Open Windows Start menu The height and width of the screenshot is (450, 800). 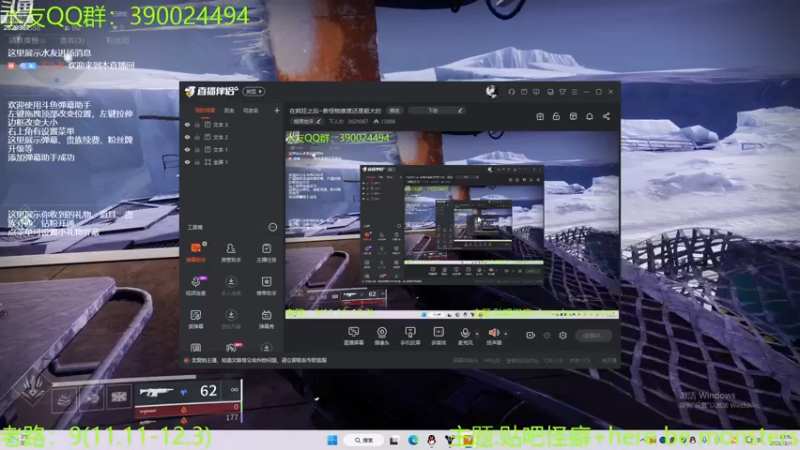point(332,440)
